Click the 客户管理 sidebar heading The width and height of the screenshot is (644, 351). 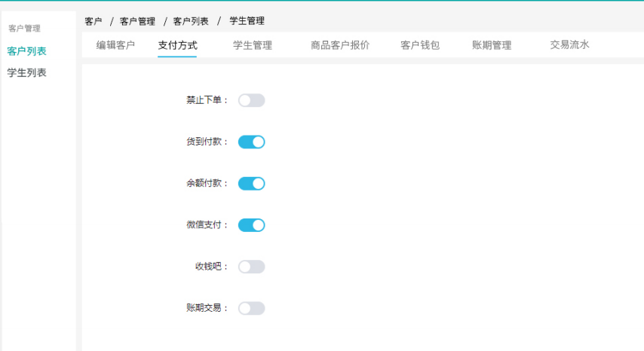(x=24, y=29)
